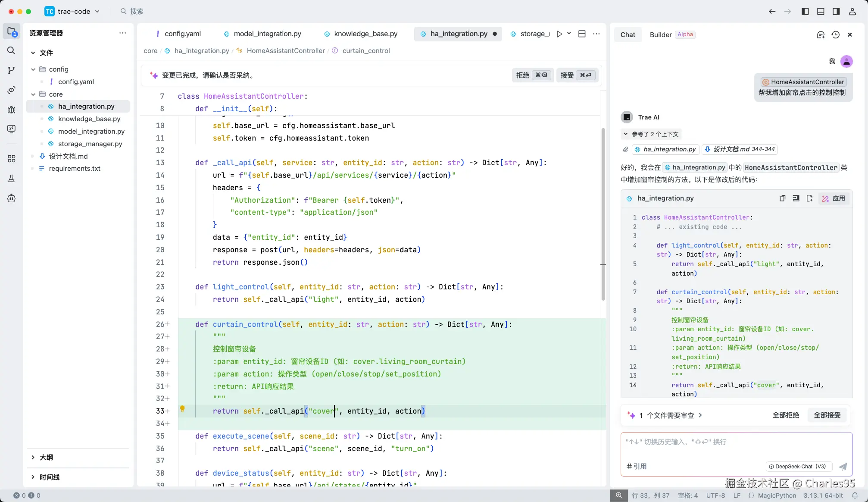Open the Run and Debug panel
868x502 pixels.
[x=11, y=110]
